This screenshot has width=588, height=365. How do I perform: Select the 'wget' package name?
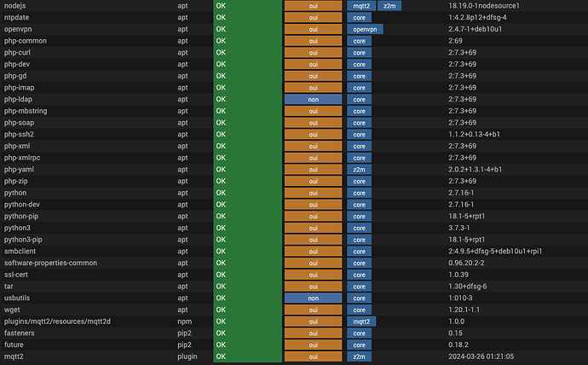point(12,310)
